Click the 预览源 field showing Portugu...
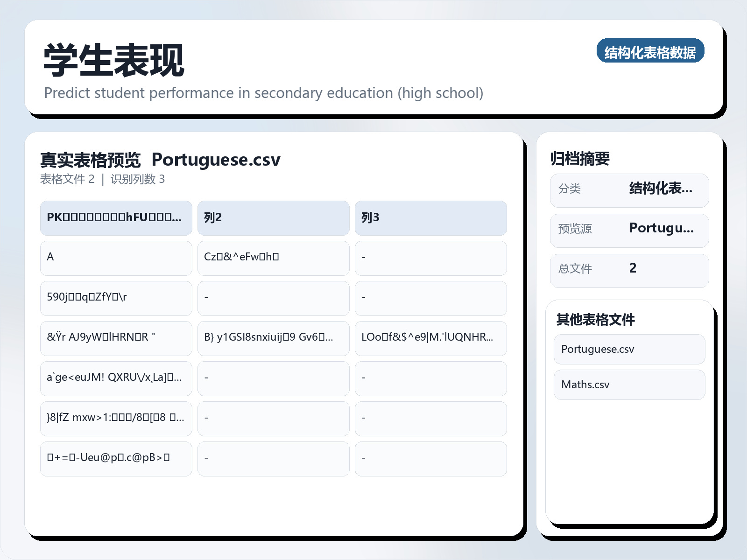747x560 pixels. (629, 230)
